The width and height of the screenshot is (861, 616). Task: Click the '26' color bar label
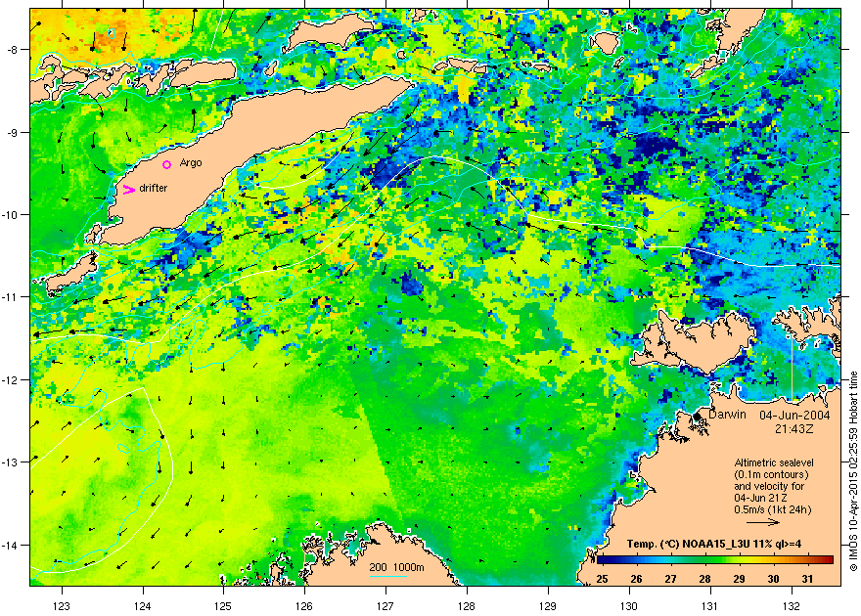pyautogui.click(x=636, y=579)
